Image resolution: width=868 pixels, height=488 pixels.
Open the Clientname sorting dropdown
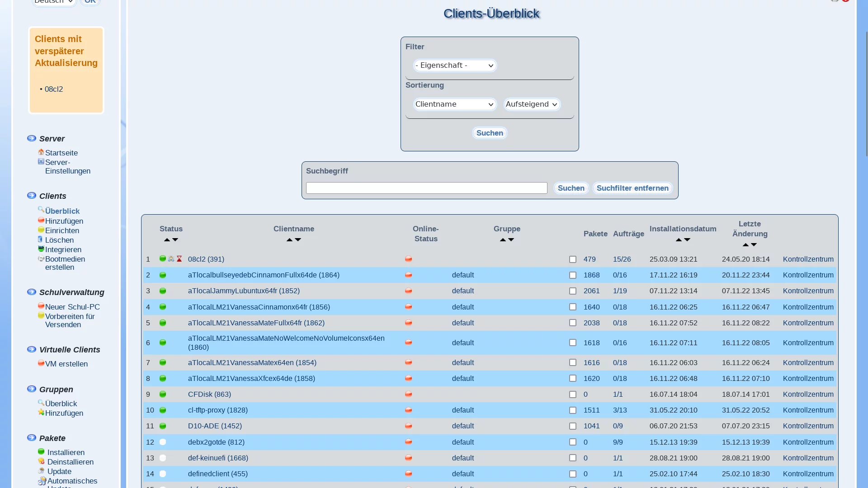(455, 104)
